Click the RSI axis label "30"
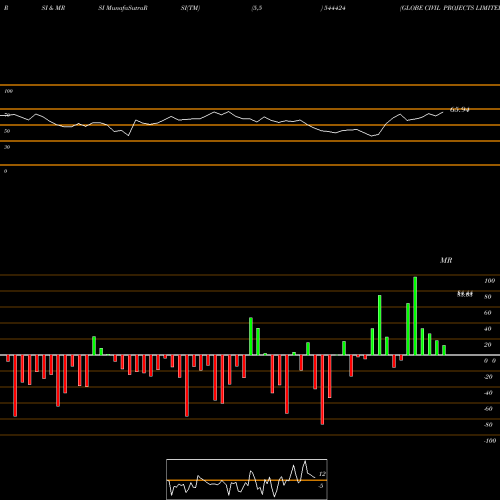Viewport: 500px width, 500px height. click(7, 147)
